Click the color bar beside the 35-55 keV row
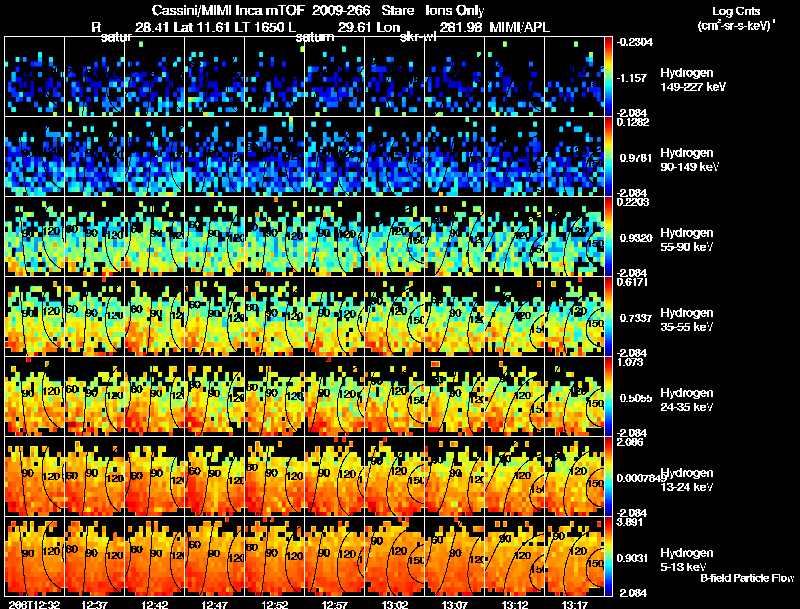 tap(608, 317)
